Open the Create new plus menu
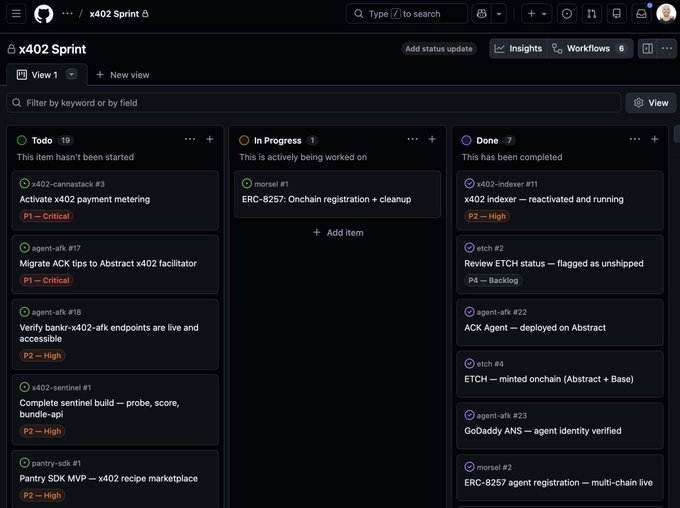The width and height of the screenshot is (680, 508). 536,13
